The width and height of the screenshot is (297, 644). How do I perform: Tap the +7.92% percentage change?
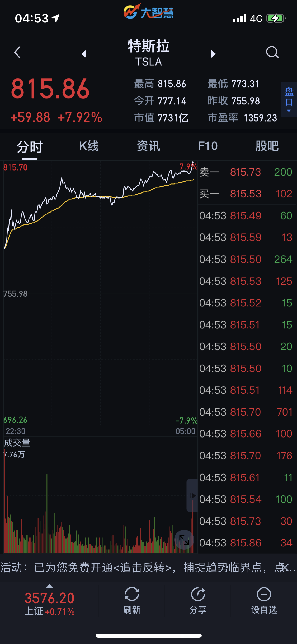tap(80, 117)
